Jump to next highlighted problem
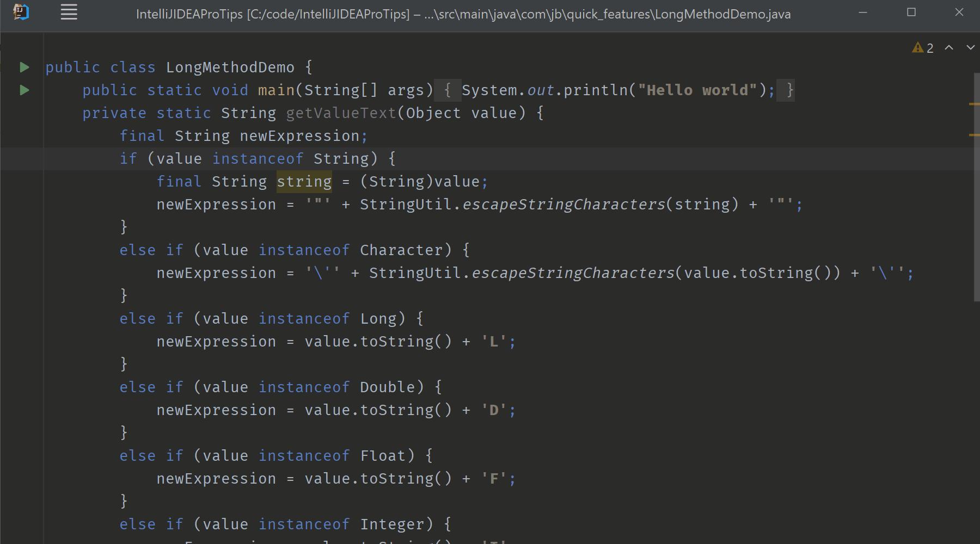Image resolution: width=980 pixels, height=544 pixels. click(x=970, y=48)
